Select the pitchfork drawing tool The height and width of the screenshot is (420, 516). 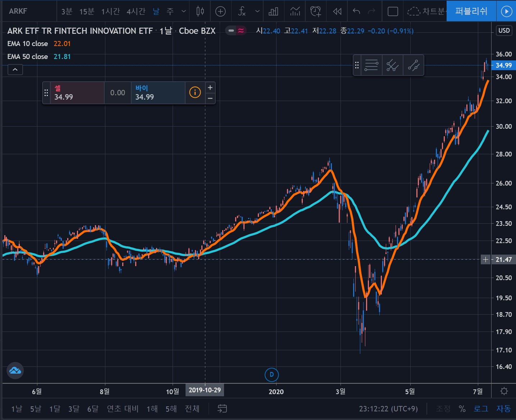point(392,65)
